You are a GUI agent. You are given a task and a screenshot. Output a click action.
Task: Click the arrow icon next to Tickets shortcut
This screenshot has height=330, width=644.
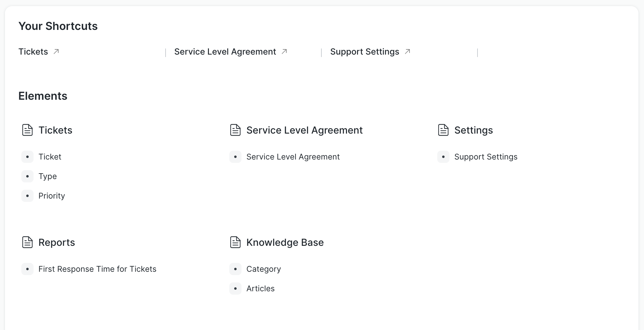[x=56, y=52]
